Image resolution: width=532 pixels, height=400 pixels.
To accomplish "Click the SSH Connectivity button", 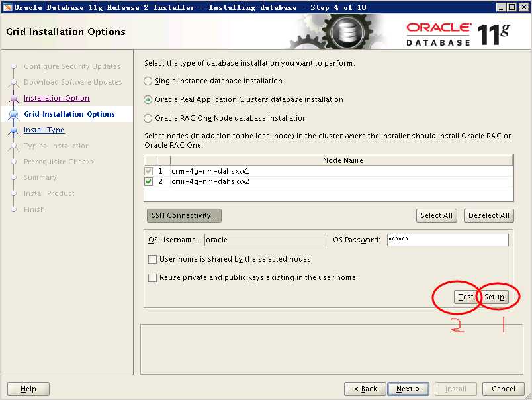I will (x=184, y=216).
